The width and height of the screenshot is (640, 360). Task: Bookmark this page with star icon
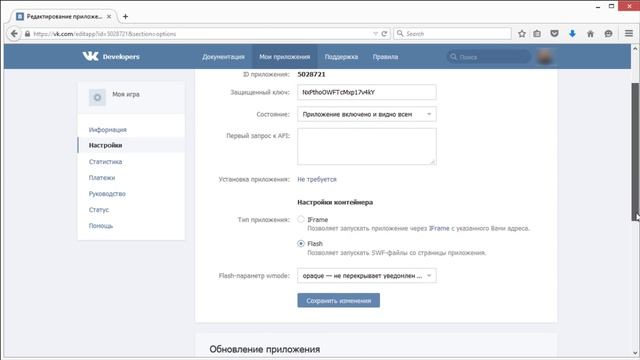pyautogui.click(x=522, y=34)
